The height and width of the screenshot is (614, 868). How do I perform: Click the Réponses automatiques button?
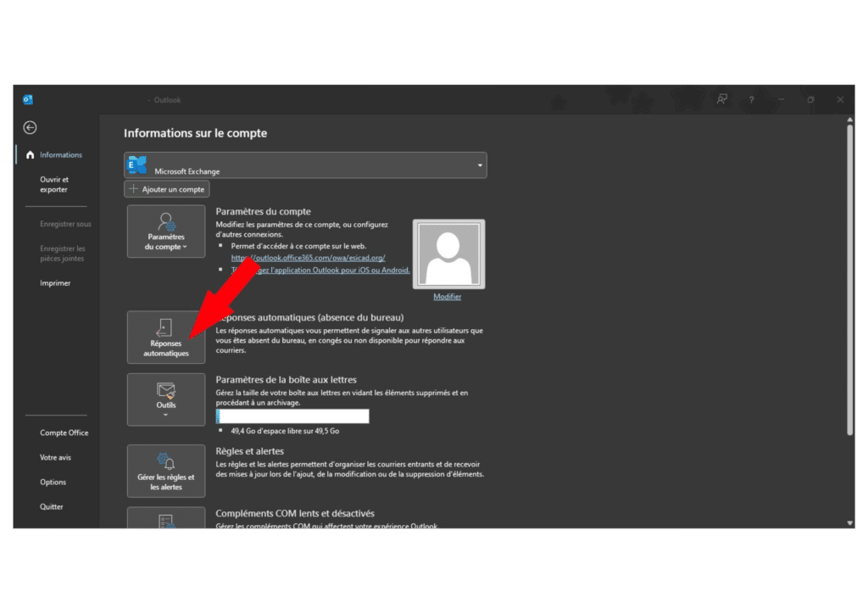coord(166,338)
